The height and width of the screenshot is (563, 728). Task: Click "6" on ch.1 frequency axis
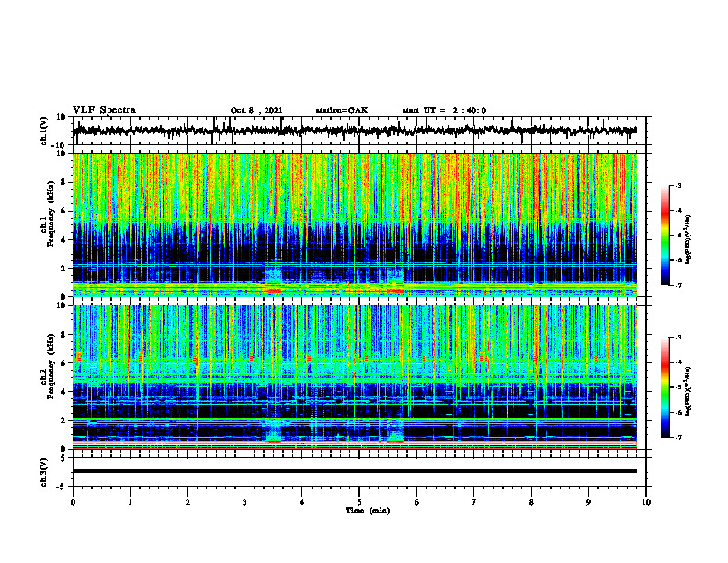(x=63, y=212)
